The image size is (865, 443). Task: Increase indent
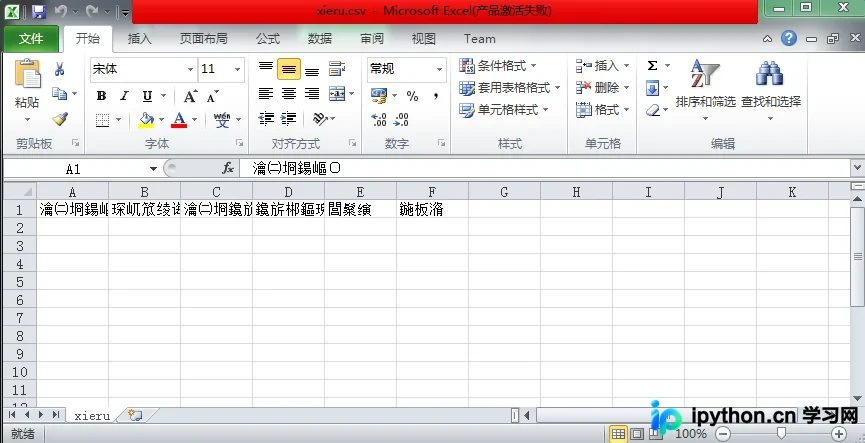(289, 118)
